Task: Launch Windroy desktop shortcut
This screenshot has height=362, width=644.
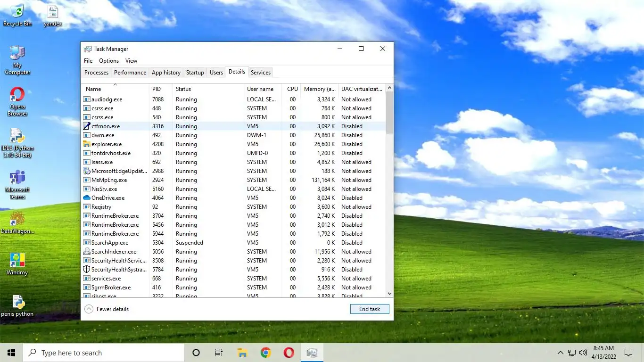Action: pyautogui.click(x=17, y=264)
